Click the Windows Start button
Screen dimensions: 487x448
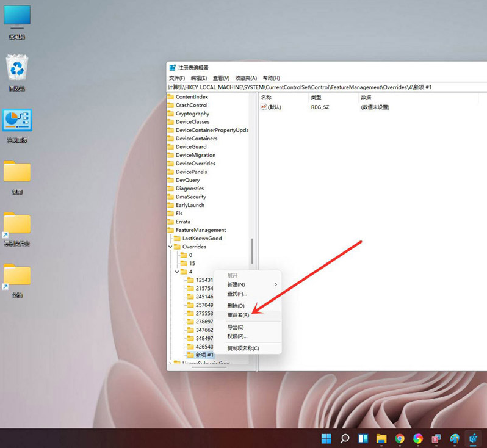(x=326, y=438)
